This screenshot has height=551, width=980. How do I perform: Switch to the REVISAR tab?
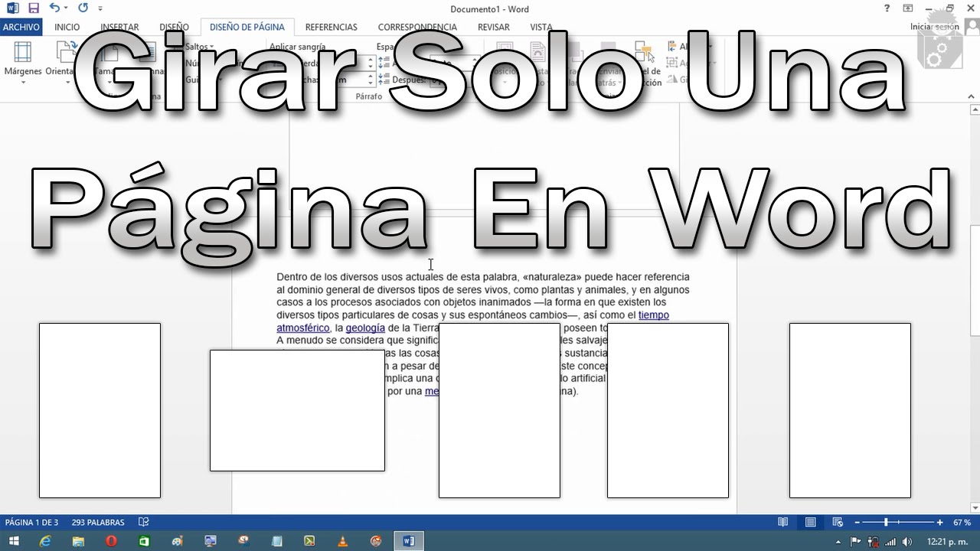point(494,27)
